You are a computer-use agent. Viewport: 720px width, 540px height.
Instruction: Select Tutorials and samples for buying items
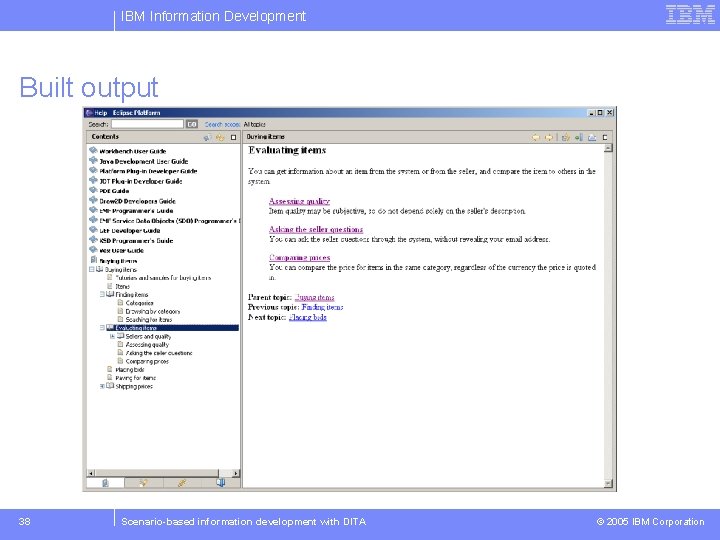[163, 278]
